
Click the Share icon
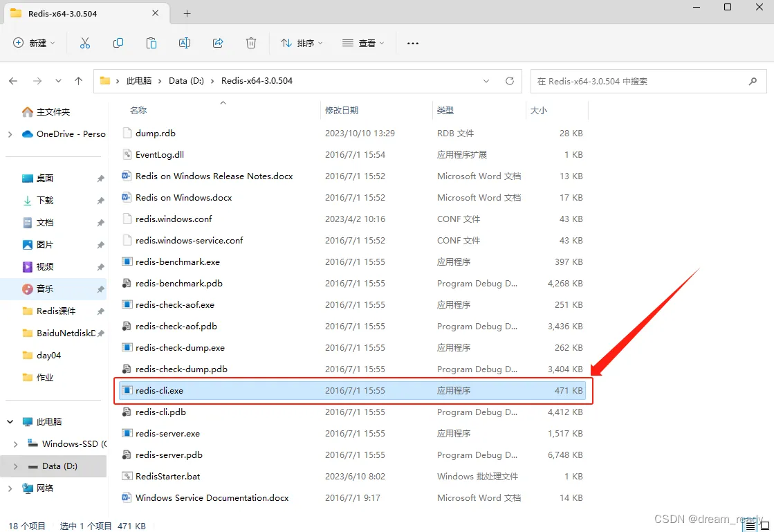[218, 44]
